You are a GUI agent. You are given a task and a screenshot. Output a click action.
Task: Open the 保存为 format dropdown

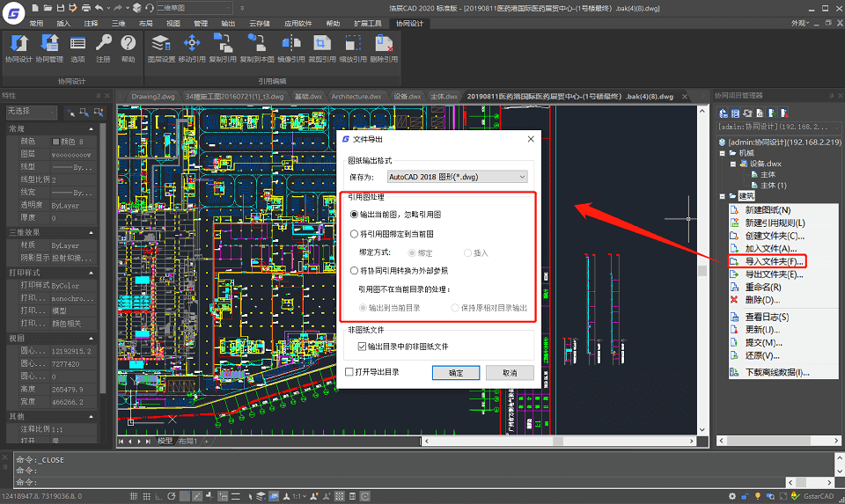457,177
